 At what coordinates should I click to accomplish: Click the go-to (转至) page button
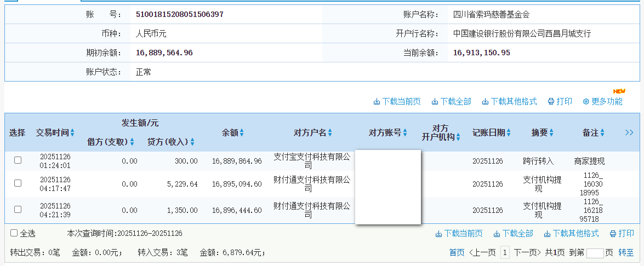pyautogui.click(x=626, y=252)
